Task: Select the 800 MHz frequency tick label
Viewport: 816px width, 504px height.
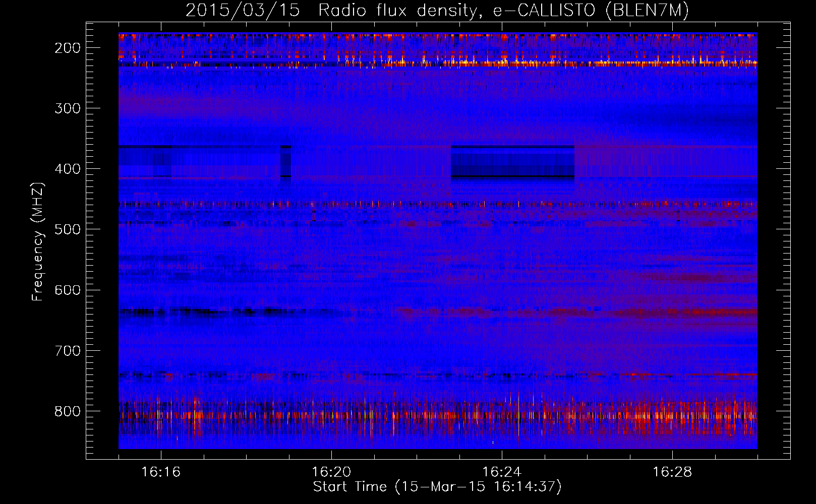Action: (68, 411)
